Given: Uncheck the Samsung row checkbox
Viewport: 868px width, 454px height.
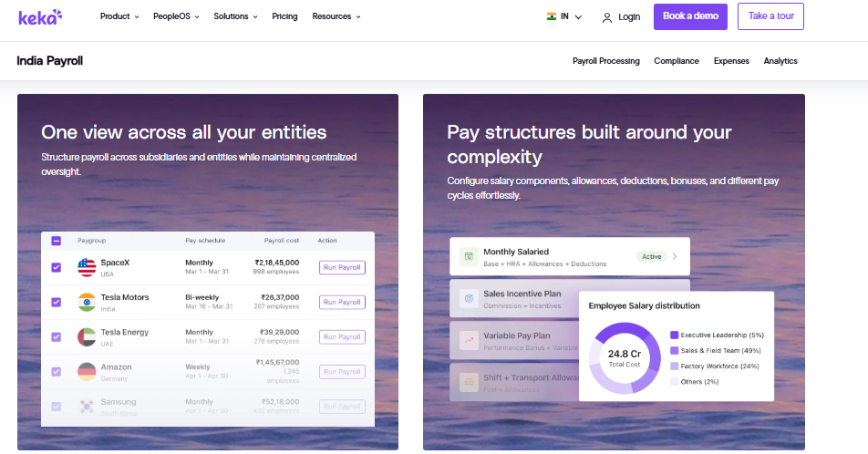Looking at the screenshot, I should (x=56, y=407).
